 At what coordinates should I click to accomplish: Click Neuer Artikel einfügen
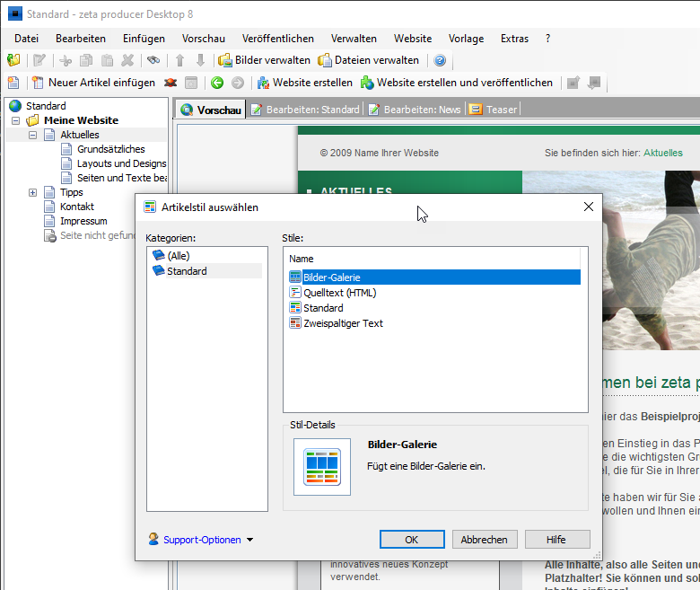(93, 83)
